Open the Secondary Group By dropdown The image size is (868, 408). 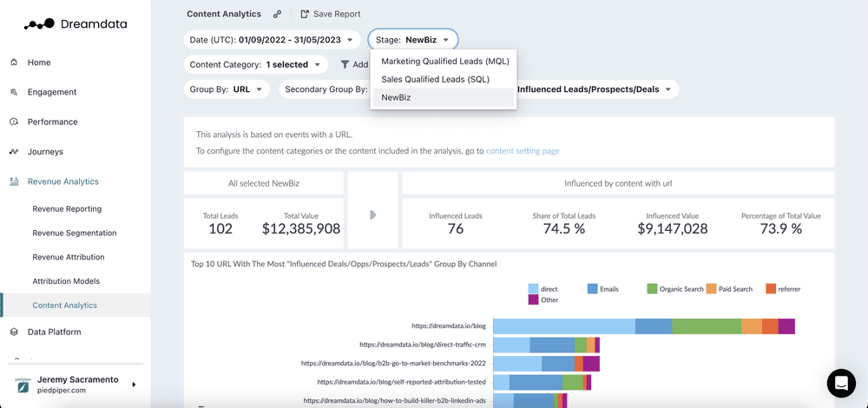325,89
